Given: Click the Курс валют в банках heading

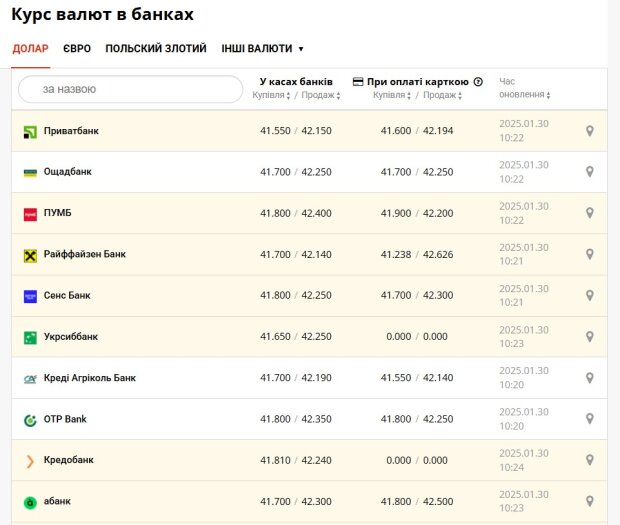Looking at the screenshot, I should (x=102, y=15).
